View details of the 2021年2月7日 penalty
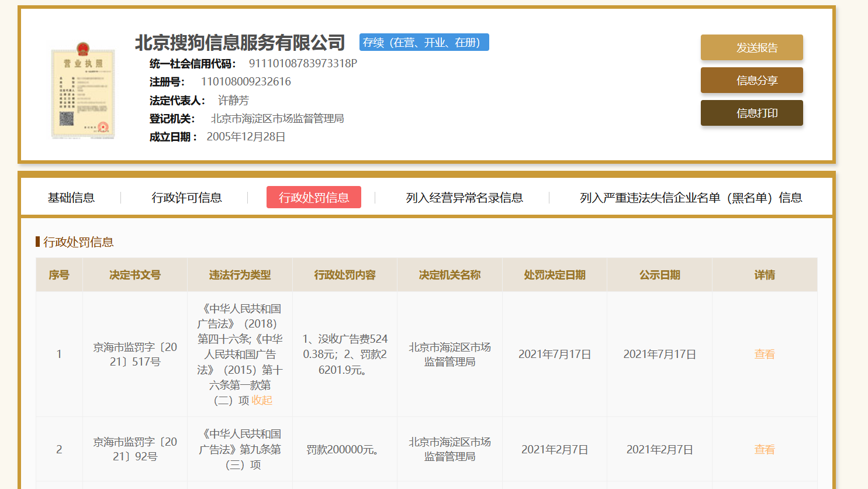The width and height of the screenshot is (868, 489). pos(765,449)
